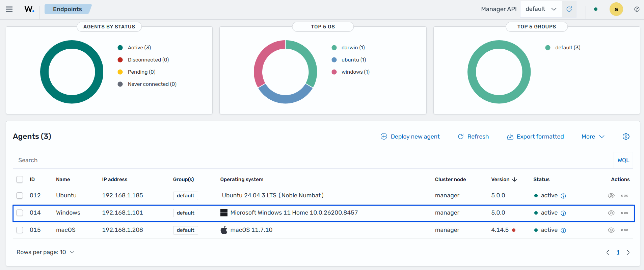This screenshot has height=270, width=644.
Task: Open more actions for Windows agent
Action: pos(625,213)
